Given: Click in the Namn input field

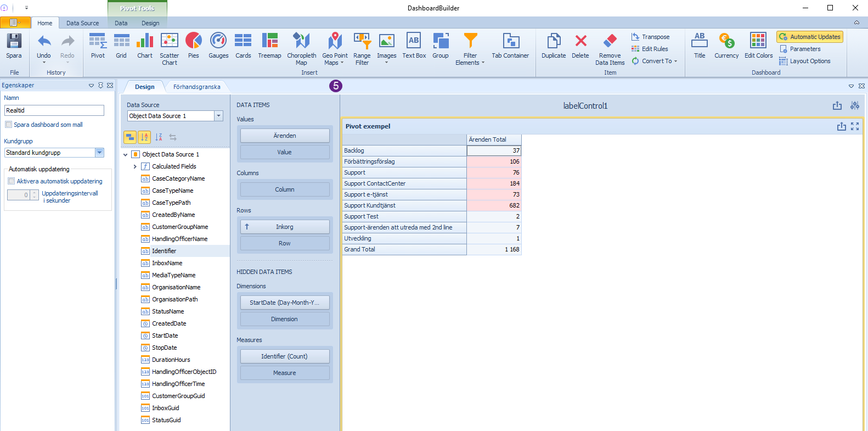Looking at the screenshot, I should click(54, 110).
